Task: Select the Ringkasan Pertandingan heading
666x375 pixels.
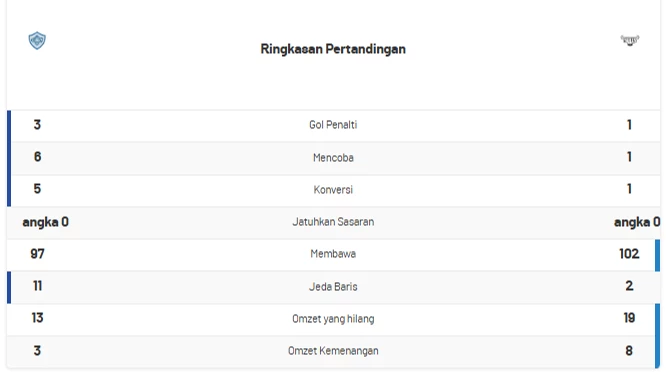Action: [333, 49]
